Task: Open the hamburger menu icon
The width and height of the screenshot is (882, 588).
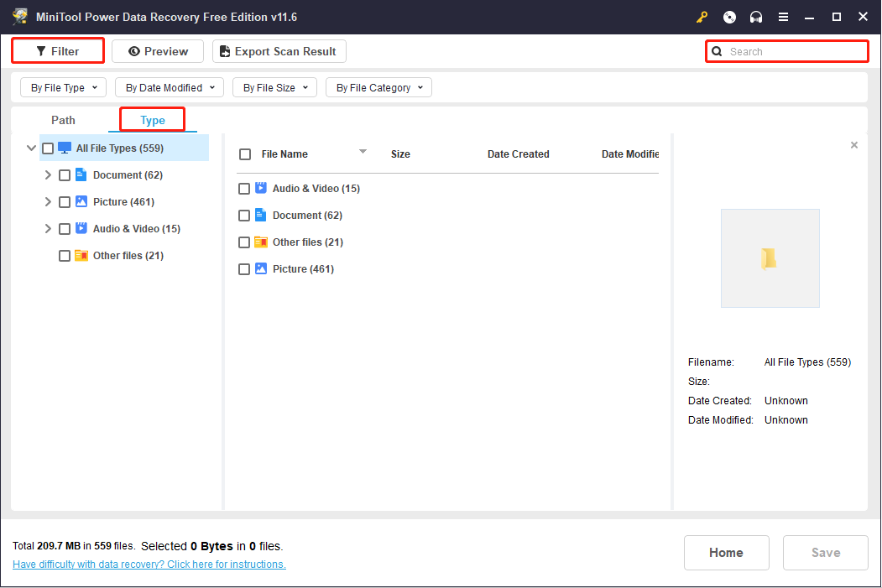Action: click(783, 17)
